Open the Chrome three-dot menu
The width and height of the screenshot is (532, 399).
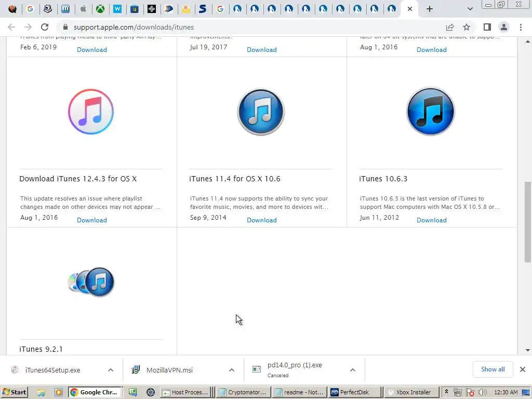point(521,27)
